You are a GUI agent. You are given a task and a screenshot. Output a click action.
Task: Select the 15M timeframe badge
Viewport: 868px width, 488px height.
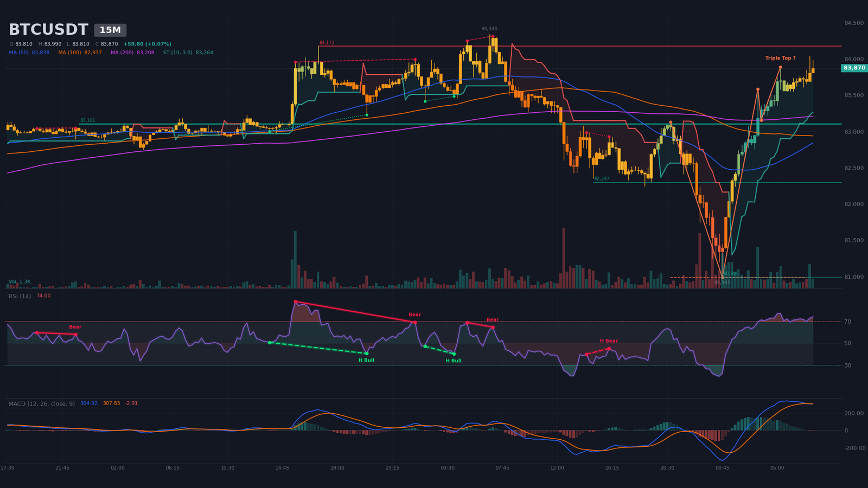110,30
